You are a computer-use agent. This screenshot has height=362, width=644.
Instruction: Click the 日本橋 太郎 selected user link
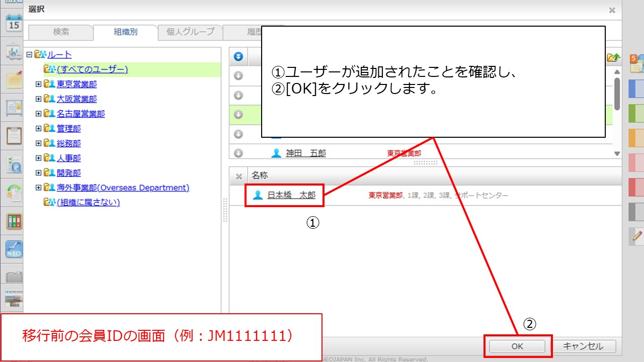pos(291,195)
